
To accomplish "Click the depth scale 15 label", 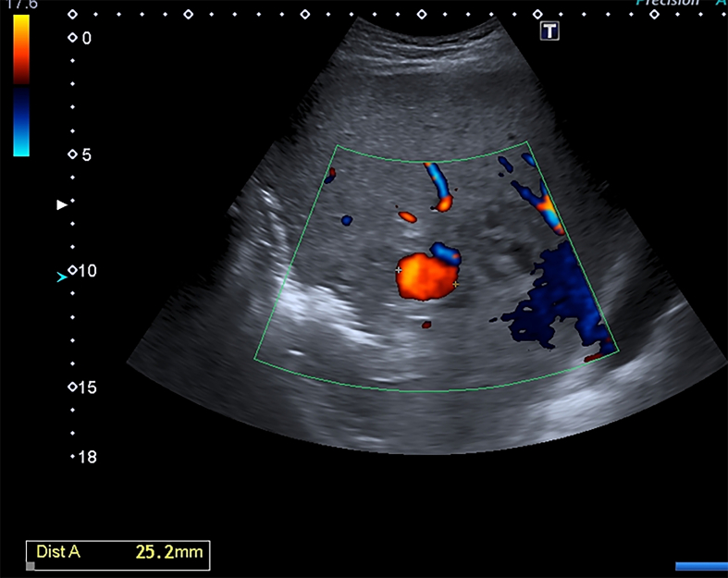I will (x=87, y=387).
